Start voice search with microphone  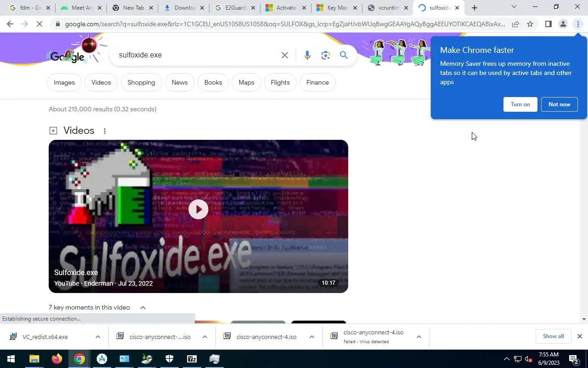pyautogui.click(x=307, y=55)
